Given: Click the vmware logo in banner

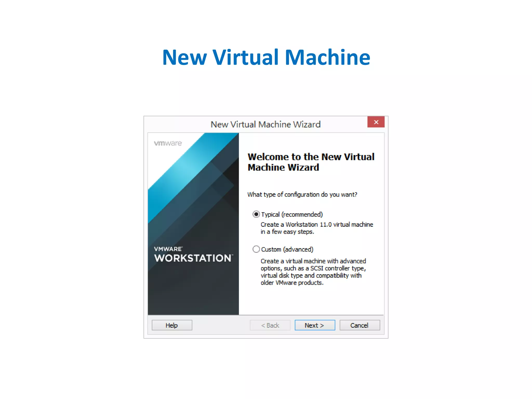Looking at the screenshot, I should pos(168,143).
